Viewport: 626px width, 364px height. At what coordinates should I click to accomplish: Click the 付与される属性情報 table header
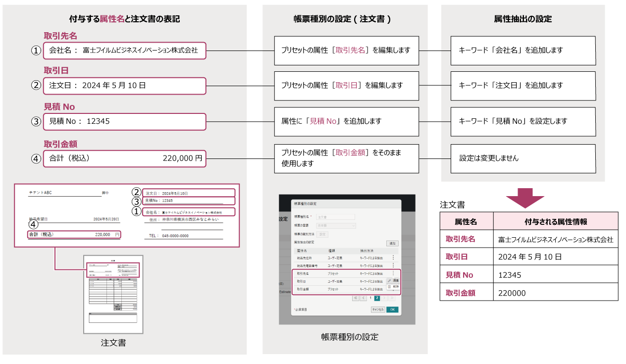pos(556,221)
